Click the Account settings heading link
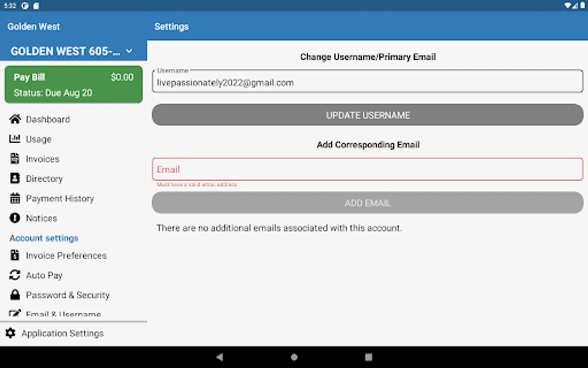The image size is (588, 368). (44, 238)
